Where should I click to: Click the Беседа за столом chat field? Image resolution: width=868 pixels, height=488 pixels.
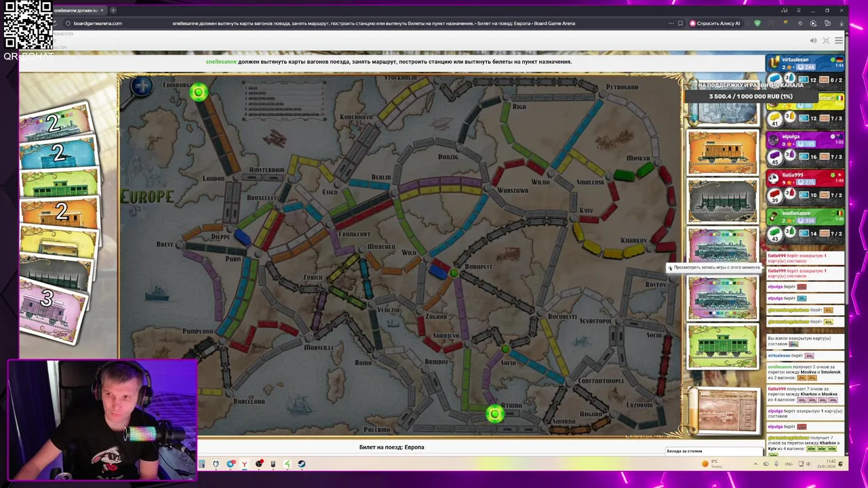714,451
